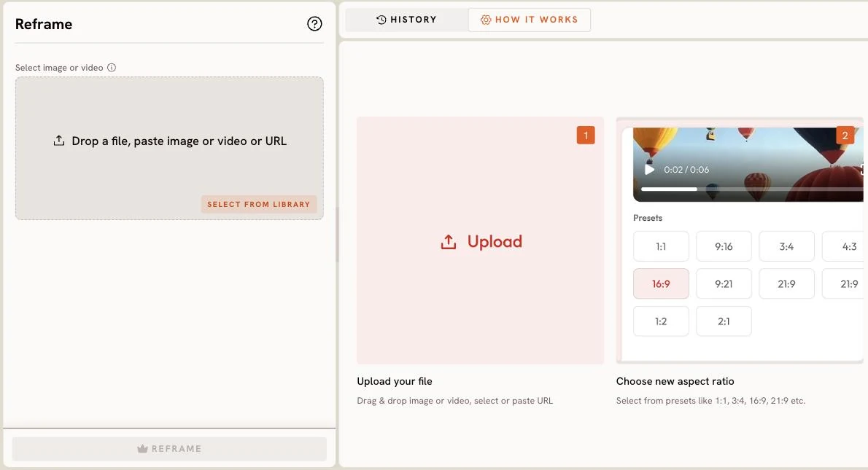
Task: Open the Reframe help question-mark icon
Action: point(314,24)
